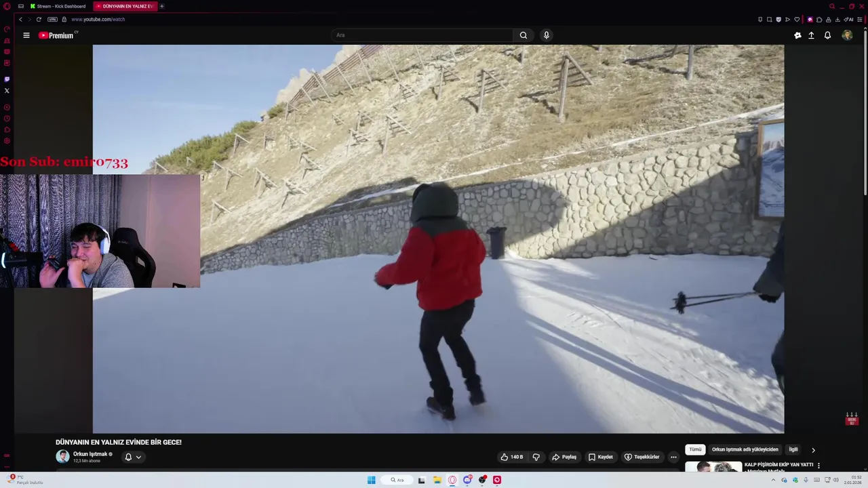
Task: Open the YouTube hamburger guide menu
Action: click(x=26, y=35)
